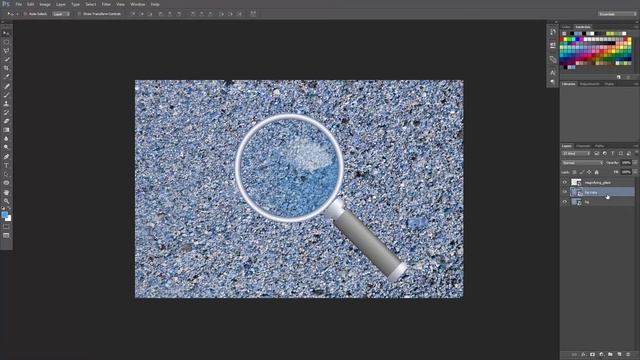Open the Swatches panel flyout menu
The image size is (640, 360).
pos(636,27)
